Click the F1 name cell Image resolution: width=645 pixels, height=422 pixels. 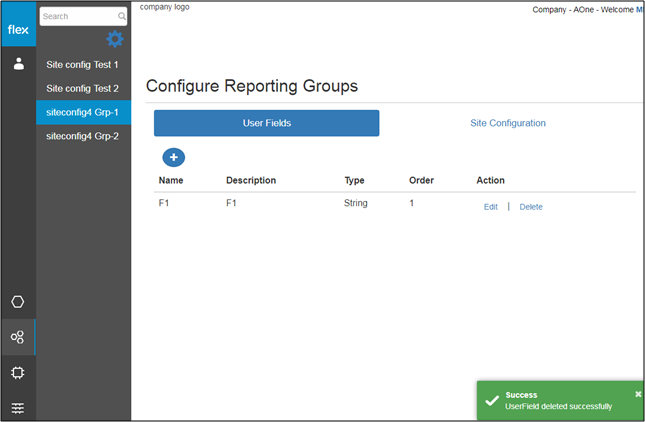coord(164,203)
